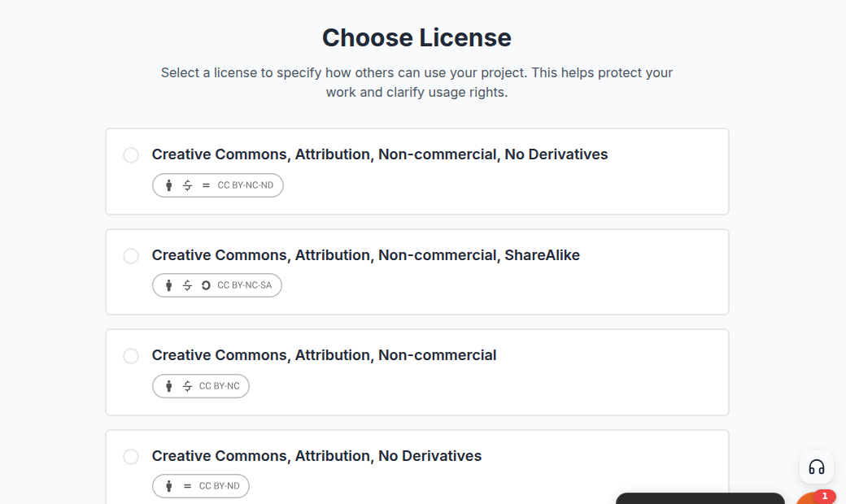Click the non-commercial icon in CC BY-NC-SA badge
This screenshot has height=504, width=846.
tap(187, 285)
